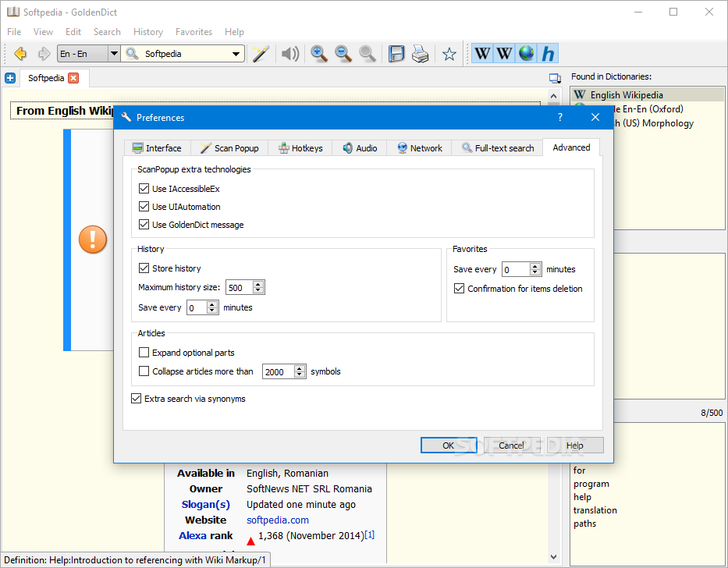Image resolution: width=728 pixels, height=568 pixels.
Task: Select the Advanced tab
Action: [571, 147]
